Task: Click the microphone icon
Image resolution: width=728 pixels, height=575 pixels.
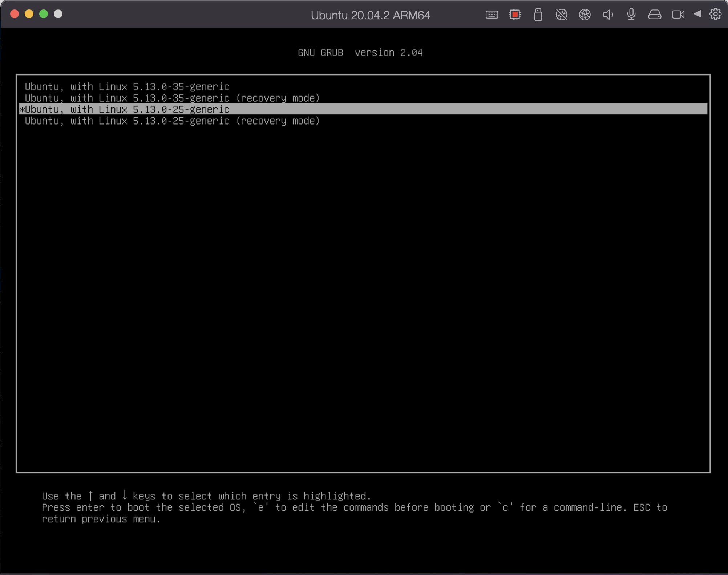Action: click(631, 15)
